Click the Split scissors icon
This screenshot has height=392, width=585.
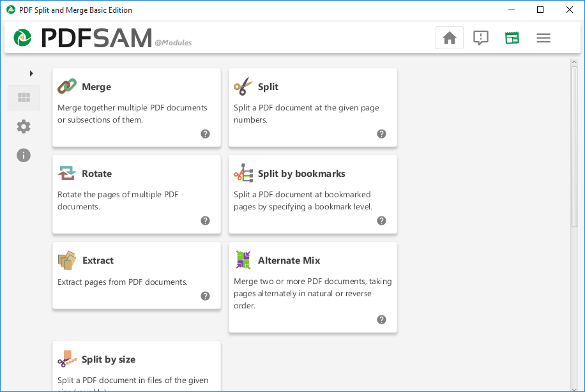243,87
